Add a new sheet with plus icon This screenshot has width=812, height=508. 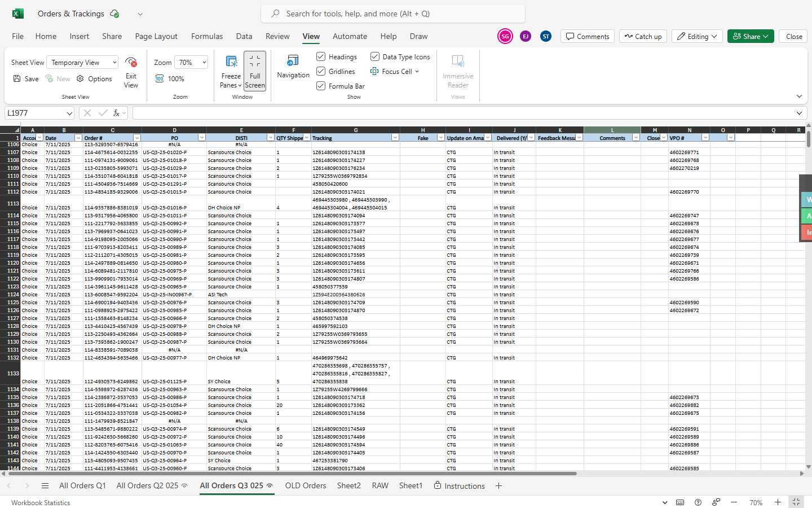click(498, 485)
